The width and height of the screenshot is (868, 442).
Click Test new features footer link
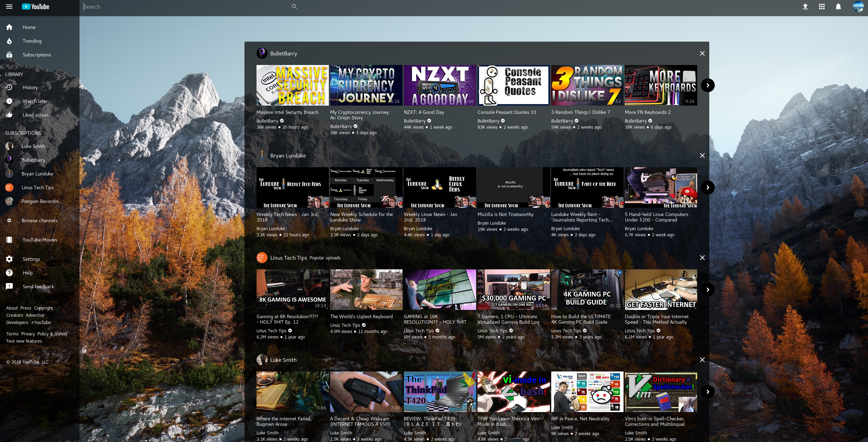(x=24, y=341)
